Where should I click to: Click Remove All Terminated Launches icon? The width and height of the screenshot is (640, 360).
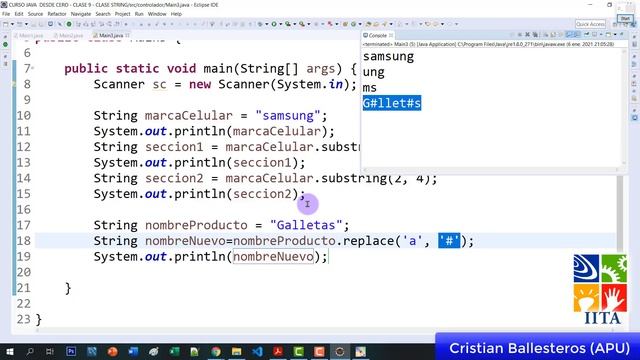pyautogui.click(x=535, y=35)
